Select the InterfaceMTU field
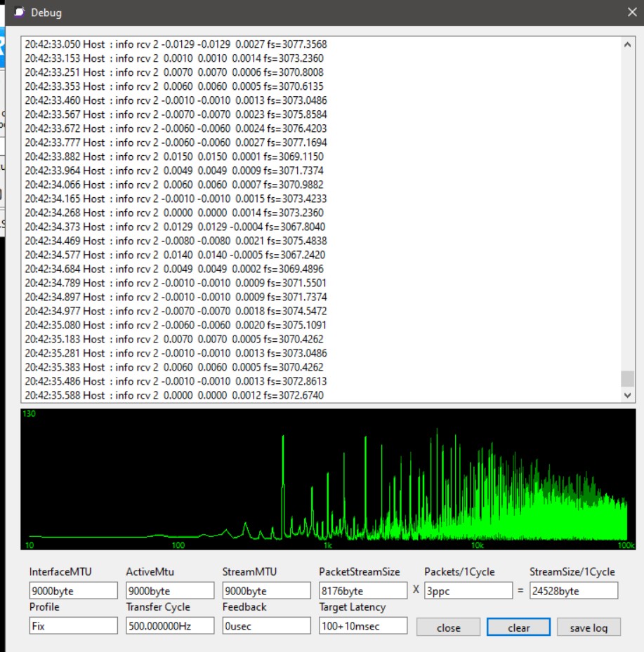644x652 pixels. pyautogui.click(x=73, y=591)
